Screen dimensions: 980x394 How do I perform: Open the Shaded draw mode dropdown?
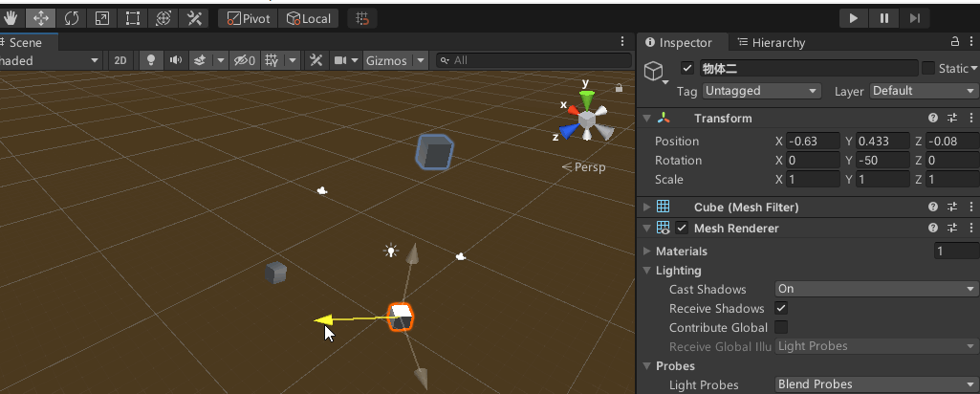[x=52, y=60]
